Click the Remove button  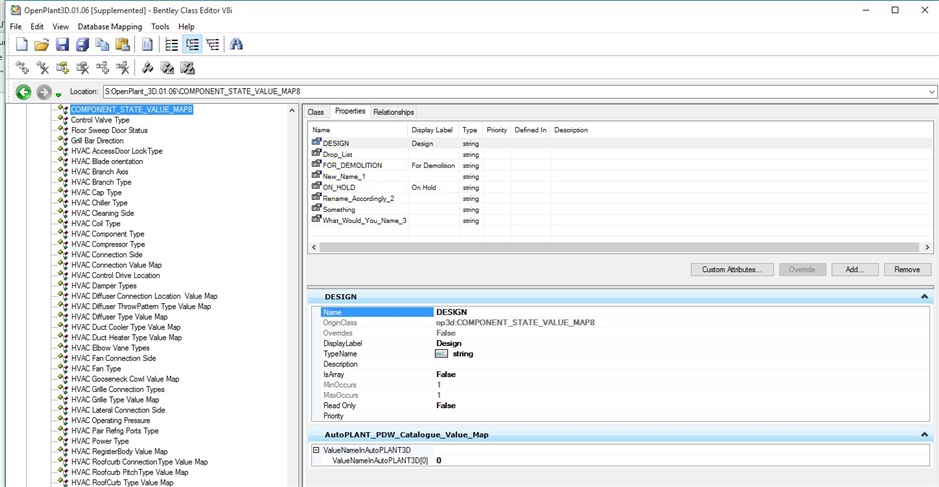pyautogui.click(x=907, y=270)
